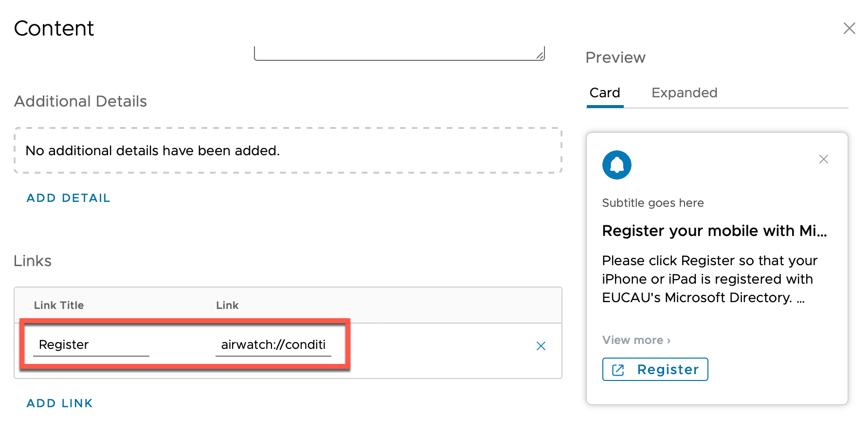Focus the Link Title field containing Register
868x433 pixels.
(x=91, y=345)
